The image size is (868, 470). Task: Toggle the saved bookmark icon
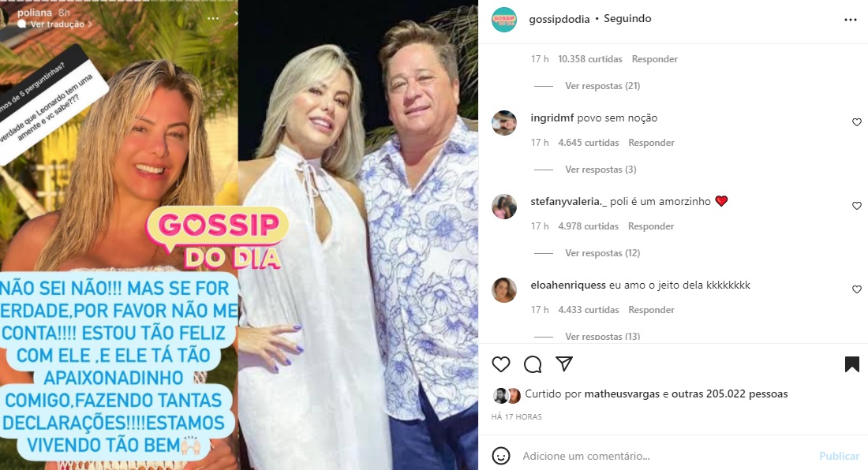(852, 364)
